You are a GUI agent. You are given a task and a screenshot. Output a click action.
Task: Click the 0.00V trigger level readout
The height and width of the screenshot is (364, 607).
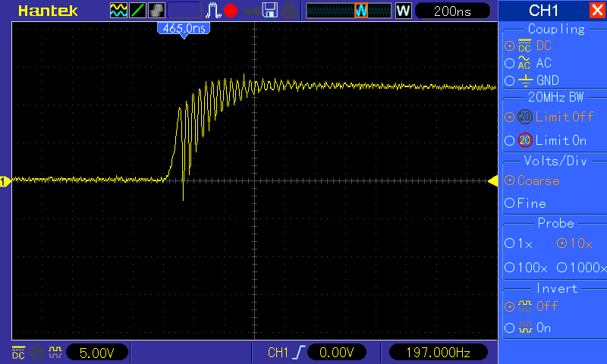[336, 353]
